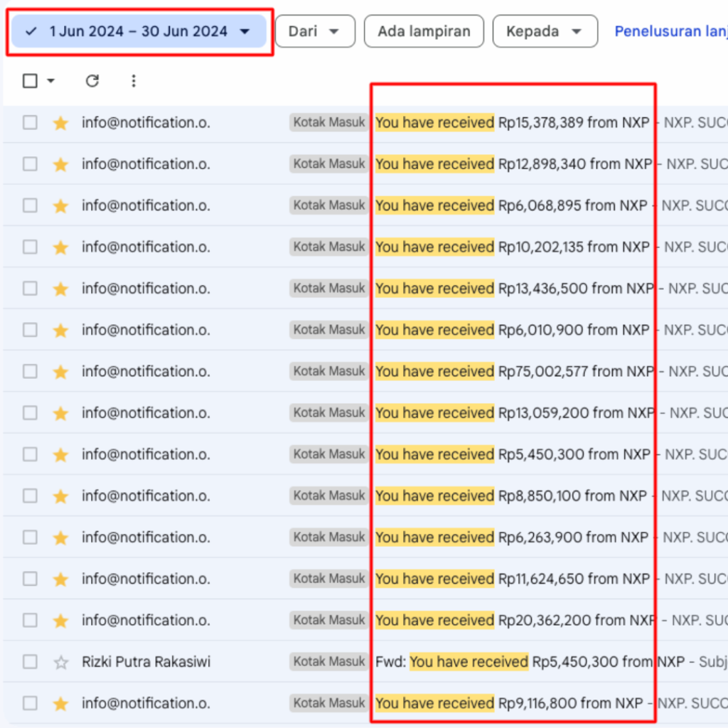
Task: Click Kotak Masuk label on the Rp9,116,800 row
Action: (328, 703)
